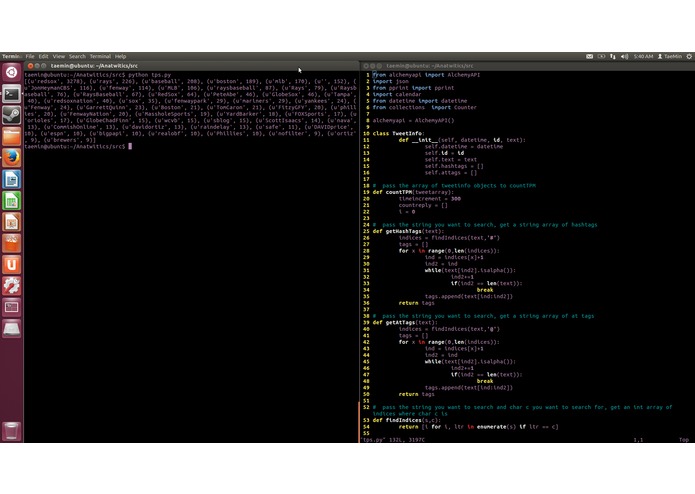Click the removable drive icon in the dock
The width and height of the screenshot is (695, 494).
coord(12,328)
